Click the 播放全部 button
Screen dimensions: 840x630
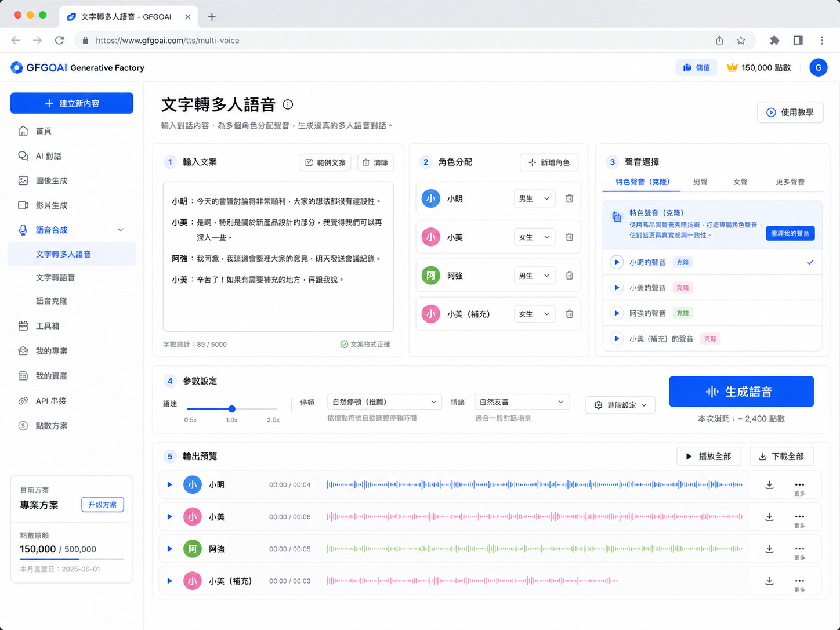click(x=708, y=457)
